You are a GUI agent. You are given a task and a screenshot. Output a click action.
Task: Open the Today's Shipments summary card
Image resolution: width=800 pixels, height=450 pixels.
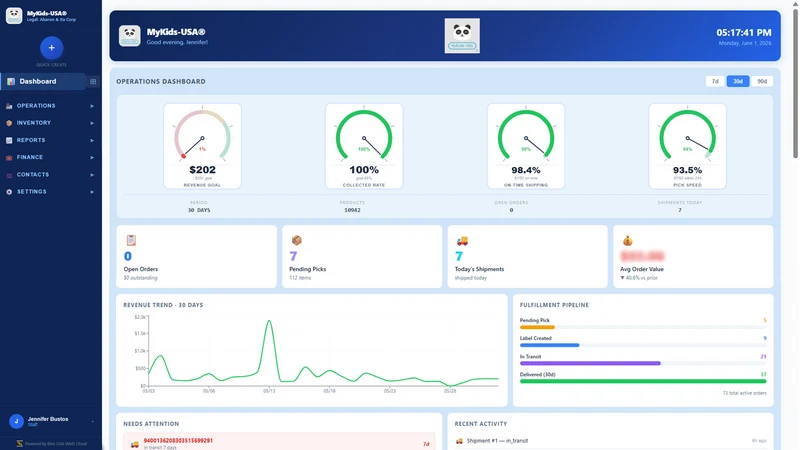[528, 257]
